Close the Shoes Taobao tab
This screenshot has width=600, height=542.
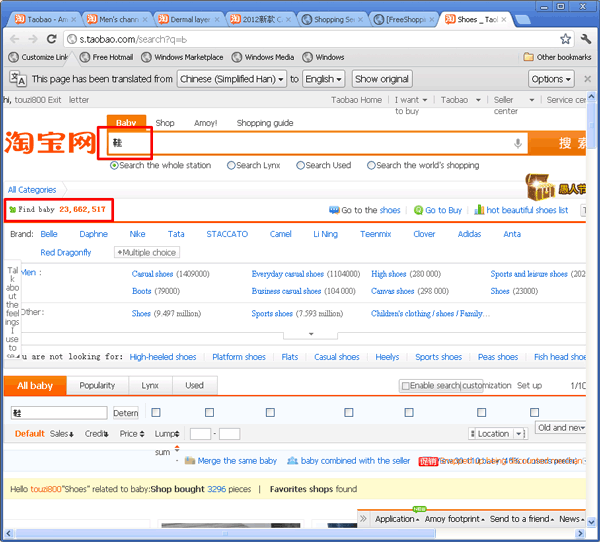(504, 20)
